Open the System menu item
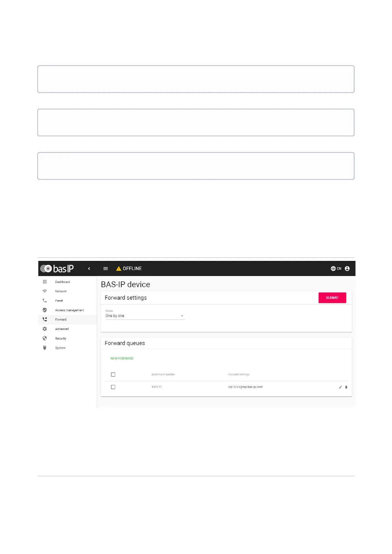 (60, 348)
